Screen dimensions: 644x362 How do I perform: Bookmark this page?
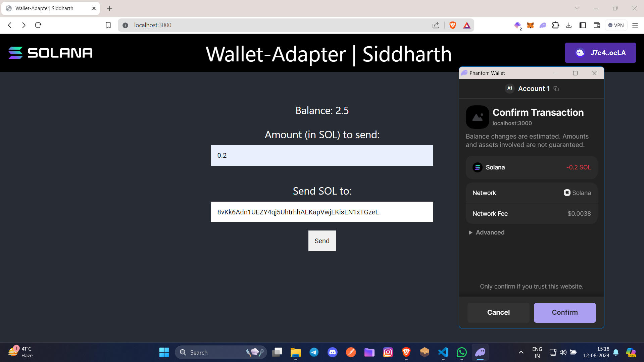pos(108,25)
